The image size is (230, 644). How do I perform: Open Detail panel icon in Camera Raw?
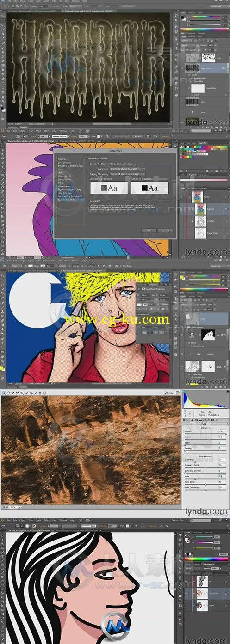[x=192, y=420]
